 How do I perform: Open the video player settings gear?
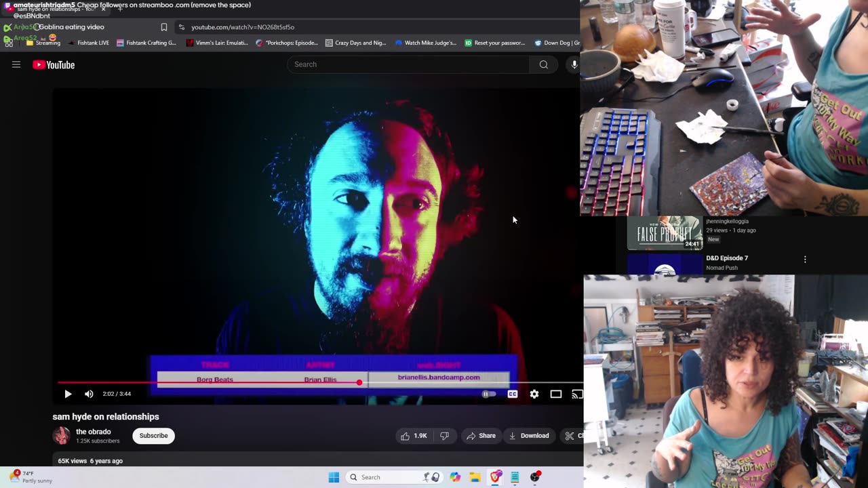534,394
